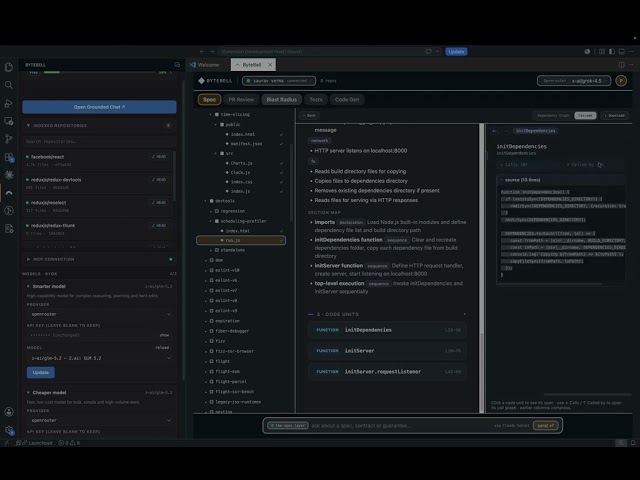Switch to Blast Radius tab
The width and height of the screenshot is (640, 480).
pyautogui.click(x=282, y=100)
